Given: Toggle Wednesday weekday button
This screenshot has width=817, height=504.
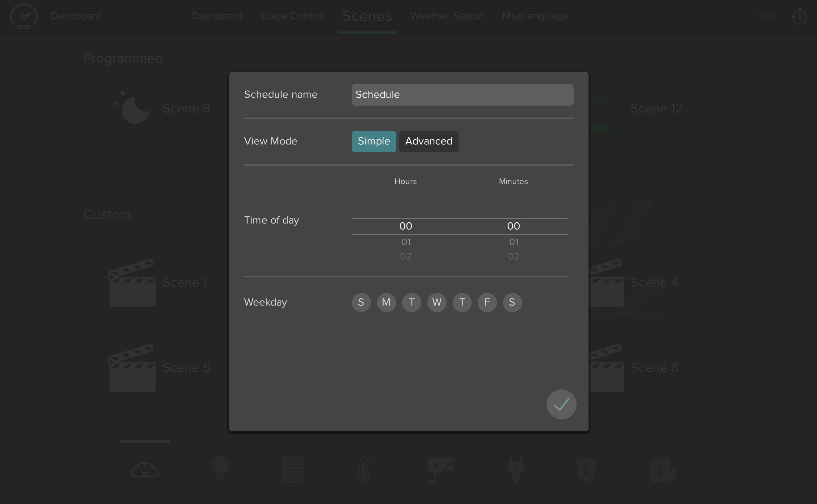Looking at the screenshot, I should pyautogui.click(x=437, y=302).
